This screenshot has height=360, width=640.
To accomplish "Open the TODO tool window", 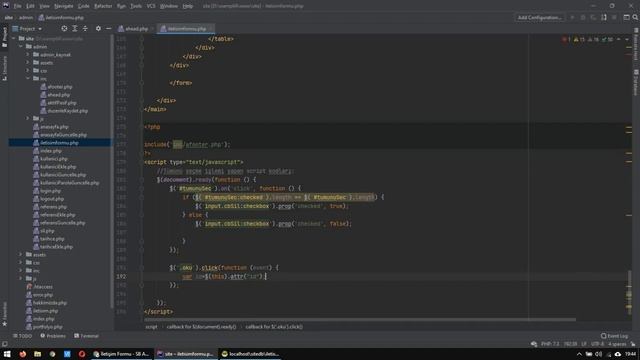I will tap(22, 336).
